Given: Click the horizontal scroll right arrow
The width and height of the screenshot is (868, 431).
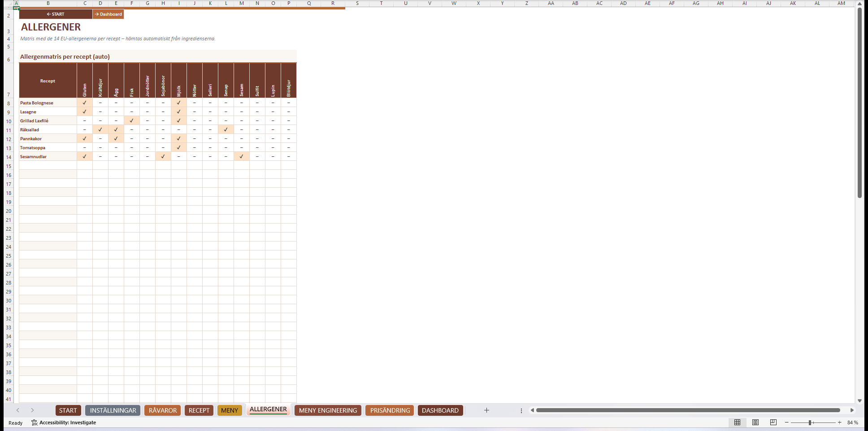Looking at the screenshot, I should (852, 410).
